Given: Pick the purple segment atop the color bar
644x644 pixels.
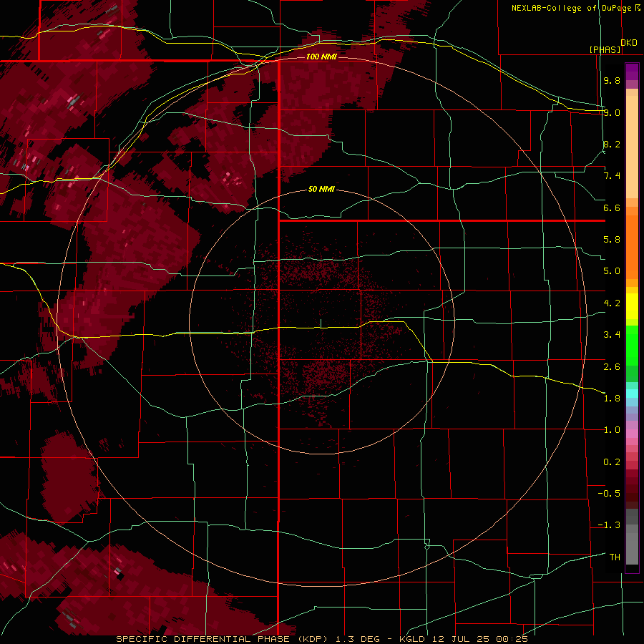Looking at the screenshot, I should click(x=632, y=72).
